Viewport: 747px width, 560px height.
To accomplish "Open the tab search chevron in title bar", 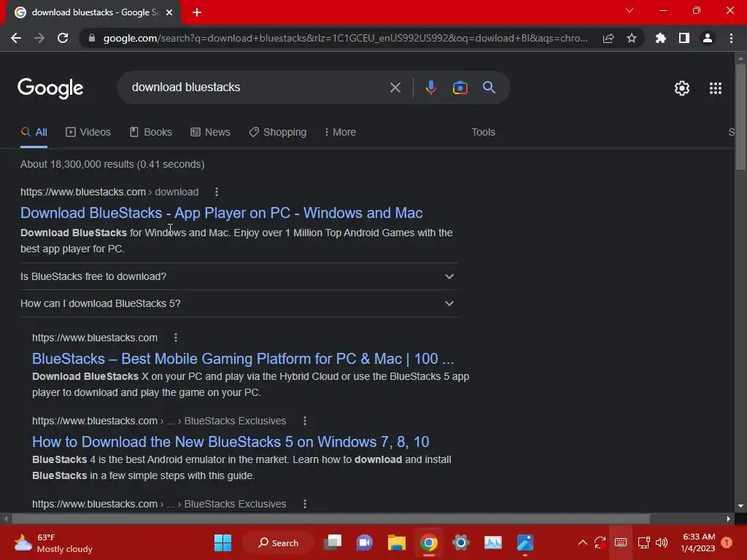I will coord(630,10).
